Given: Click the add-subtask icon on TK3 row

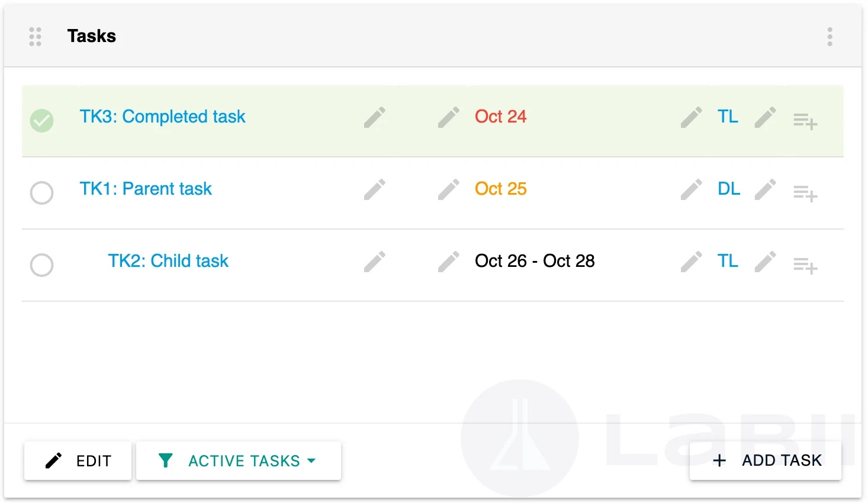Looking at the screenshot, I should click(x=805, y=121).
